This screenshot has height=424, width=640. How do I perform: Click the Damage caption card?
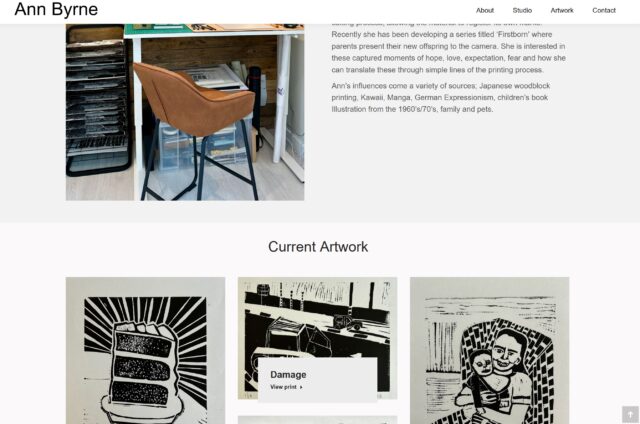(x=317, y=380)
